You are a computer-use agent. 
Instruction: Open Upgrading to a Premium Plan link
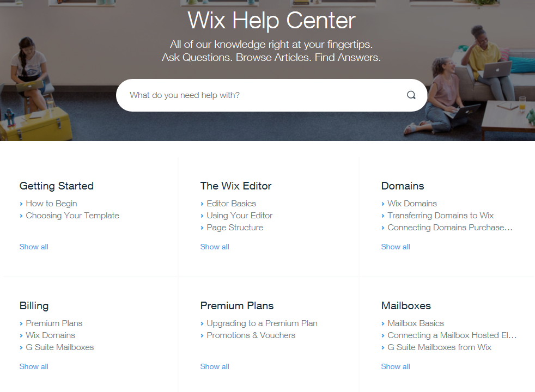click(262, 323)
